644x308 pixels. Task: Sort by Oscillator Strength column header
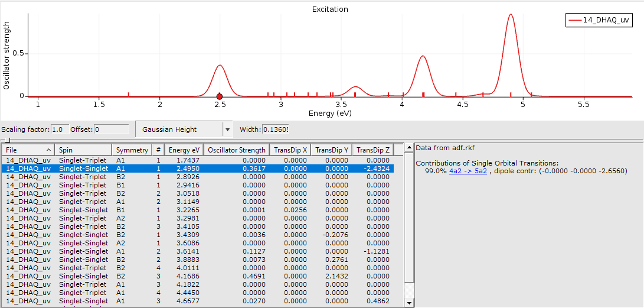[x=237, y=150]
